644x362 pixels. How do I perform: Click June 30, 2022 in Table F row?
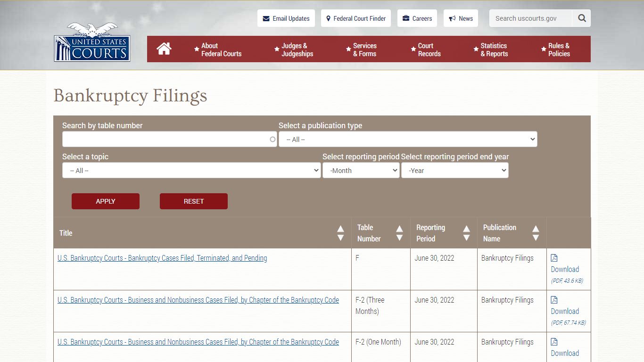pos(434,258)
